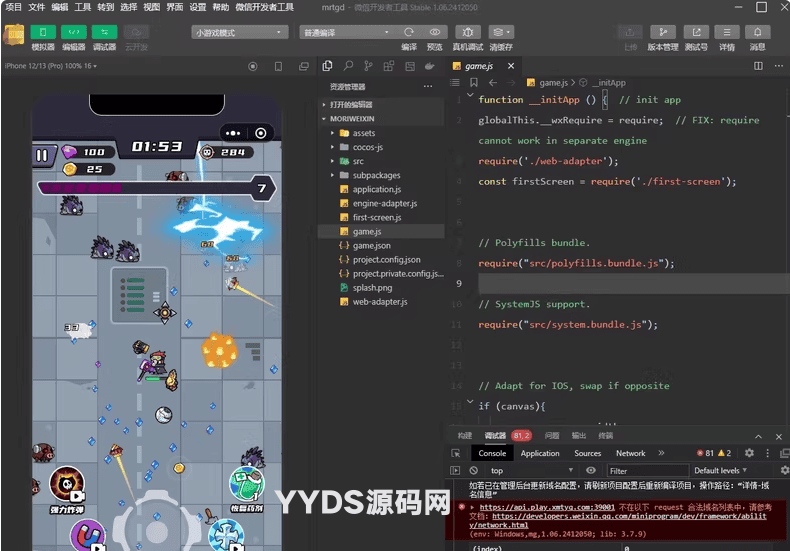Toggle the console live expression eye

click(x=590, y=470)
